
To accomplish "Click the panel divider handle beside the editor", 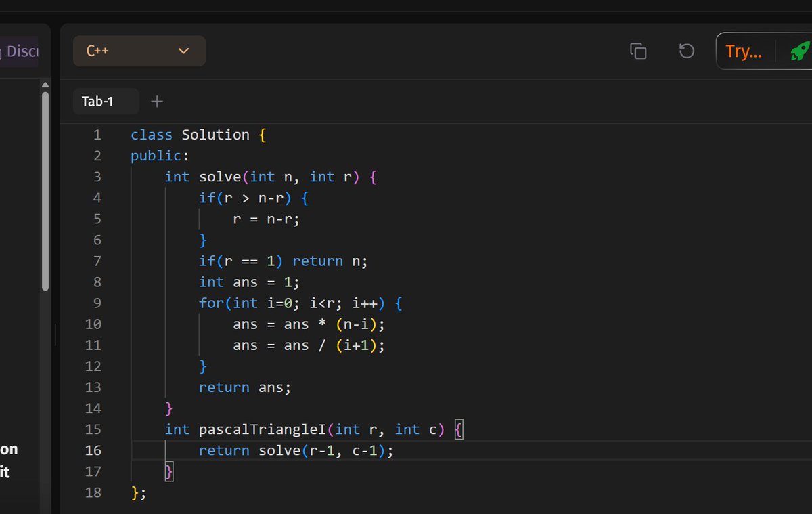I will tap(55, 335).
